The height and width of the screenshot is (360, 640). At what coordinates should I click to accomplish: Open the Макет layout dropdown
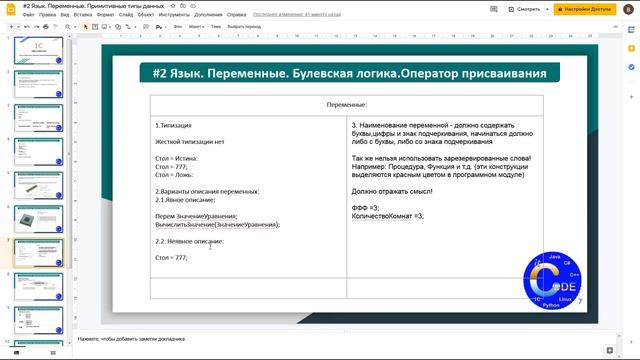pyautogui.click(x=196, y=27)
